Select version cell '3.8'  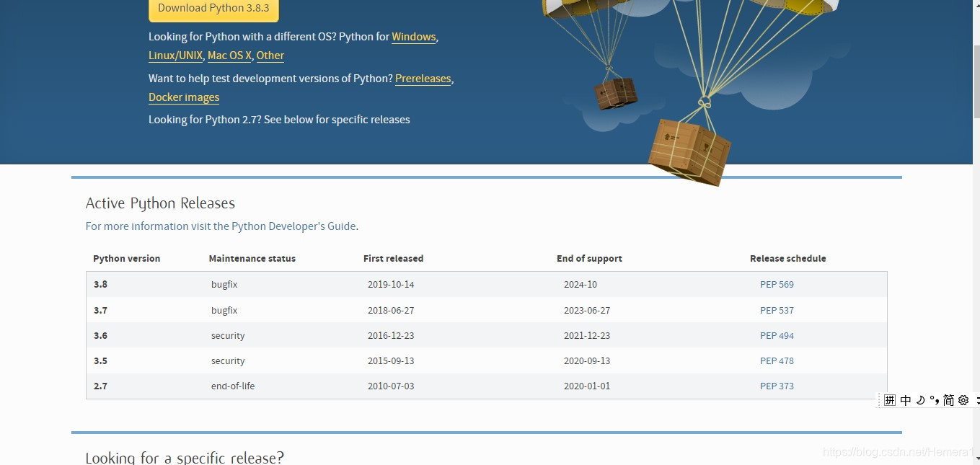100,285
